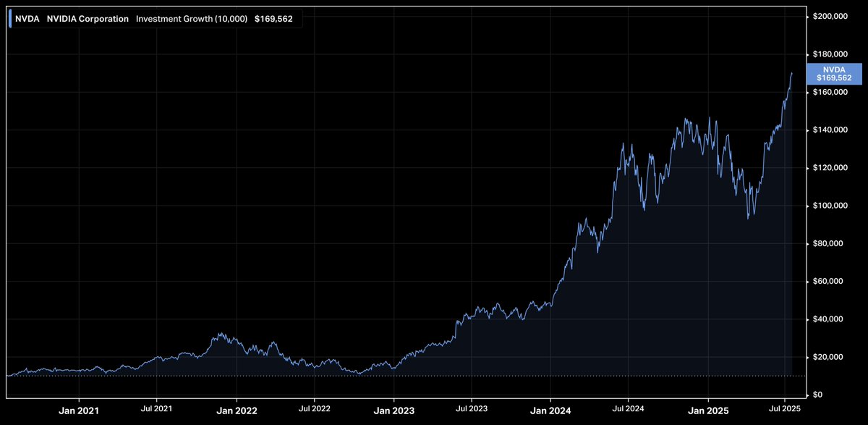The width and height of the screenshot is (868, 425).
Task: Click the $169,562 value in legend
Action: point(273,19)
